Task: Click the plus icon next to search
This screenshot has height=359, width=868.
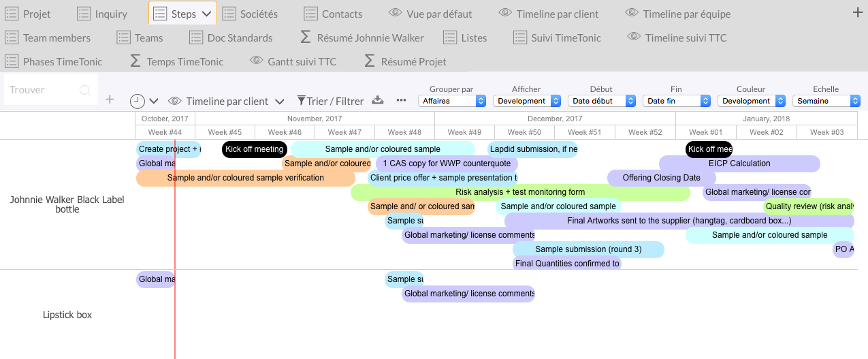Action: (x=110, y=99)
